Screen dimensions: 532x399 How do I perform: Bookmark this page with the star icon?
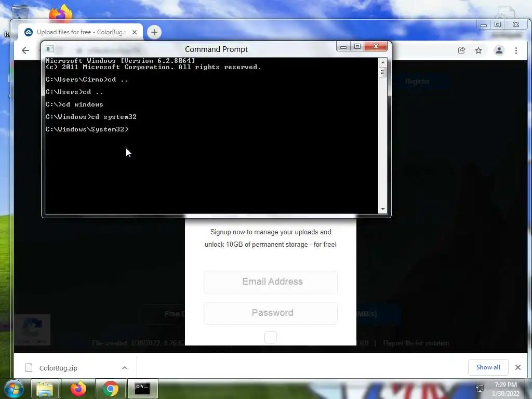(478, 50)
